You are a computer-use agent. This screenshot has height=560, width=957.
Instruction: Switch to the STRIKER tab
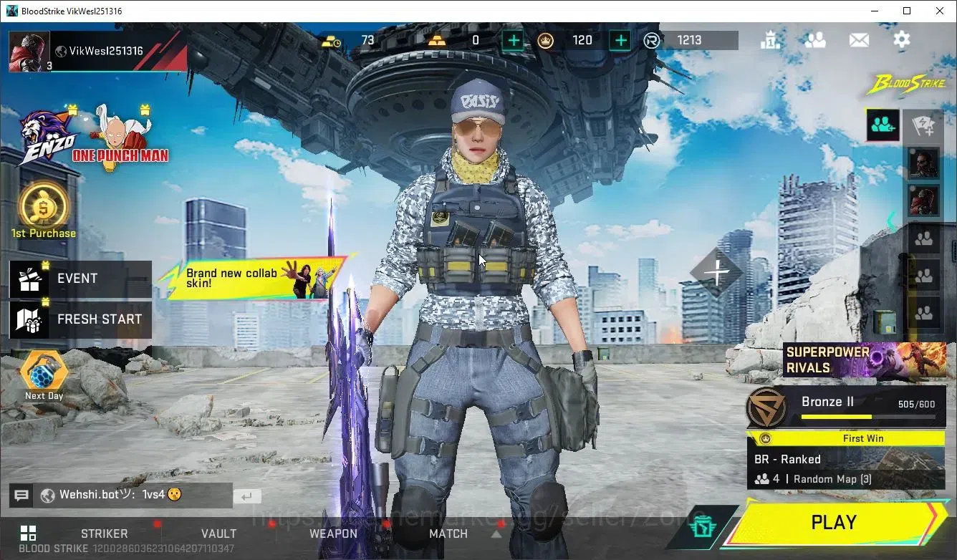[x=105, y=534]
